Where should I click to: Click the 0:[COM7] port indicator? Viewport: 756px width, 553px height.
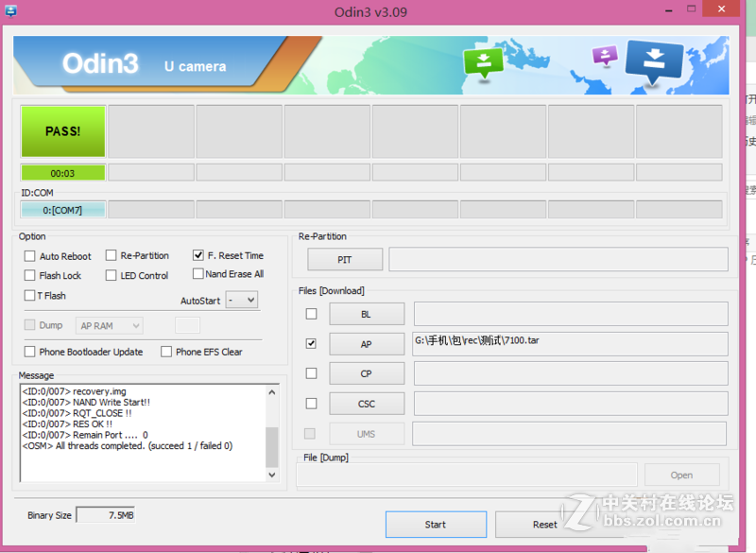(63, 210)
